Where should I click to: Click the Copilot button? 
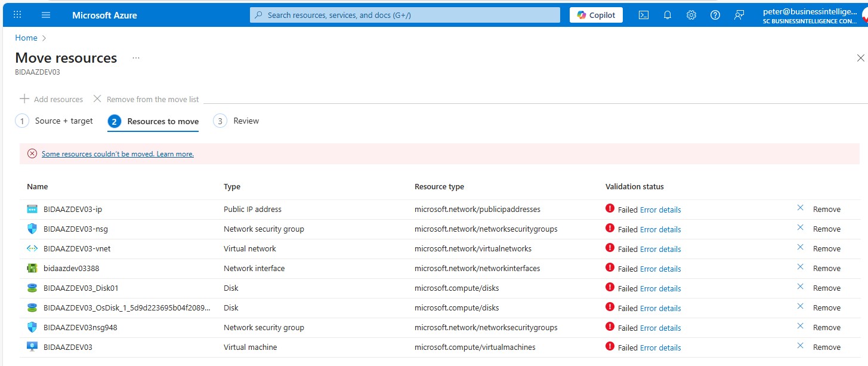click(596, 15)
